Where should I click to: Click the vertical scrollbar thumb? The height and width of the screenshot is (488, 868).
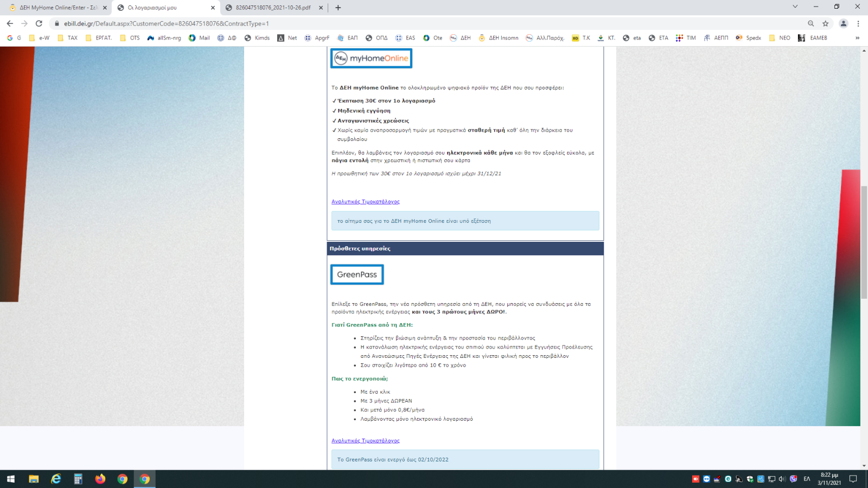864,242
